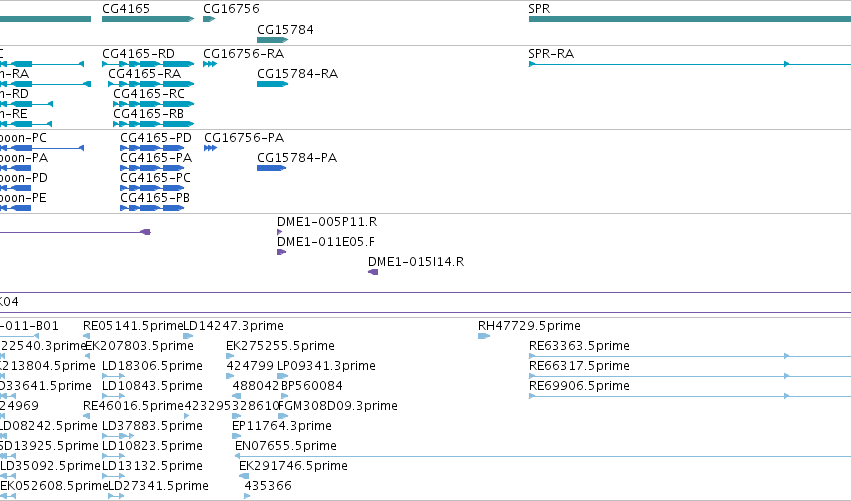Click the RE69906.5prime EST label

pos(579,385)
